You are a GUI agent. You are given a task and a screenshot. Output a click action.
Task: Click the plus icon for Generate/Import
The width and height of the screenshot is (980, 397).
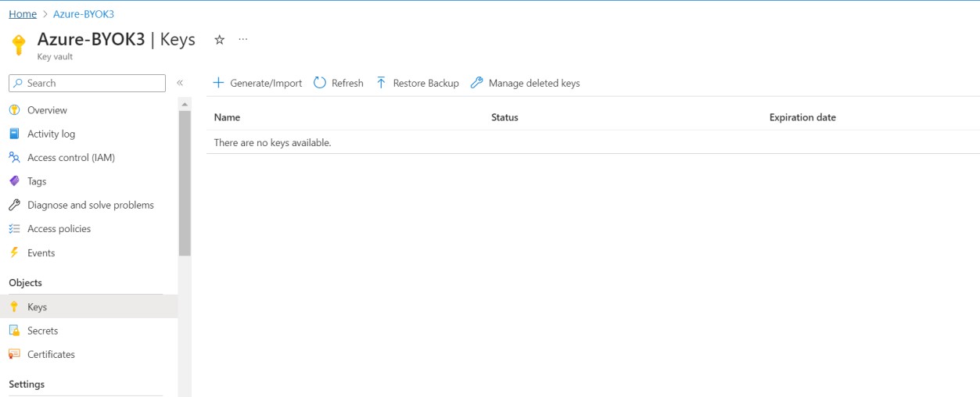(218, 83)
